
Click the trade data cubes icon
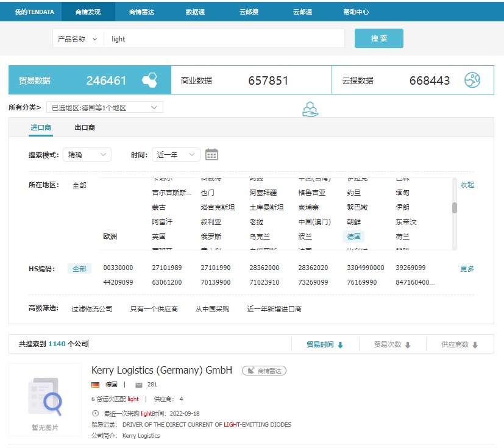[x=149, y=80]
